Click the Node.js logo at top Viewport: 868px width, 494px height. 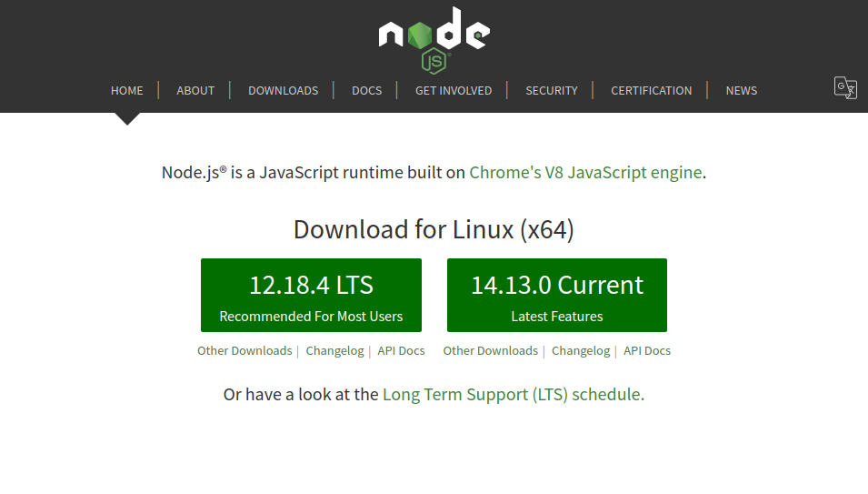(434, 40)
